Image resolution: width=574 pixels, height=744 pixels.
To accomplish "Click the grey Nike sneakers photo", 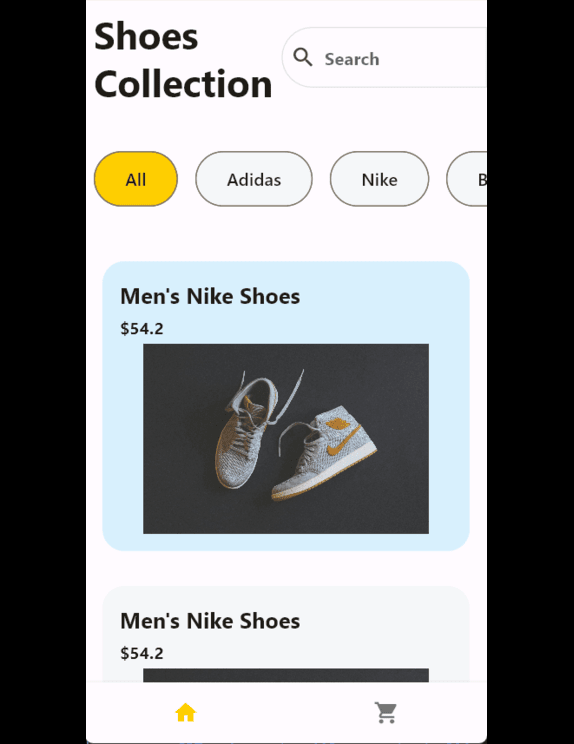I will [x=286, y=439].
